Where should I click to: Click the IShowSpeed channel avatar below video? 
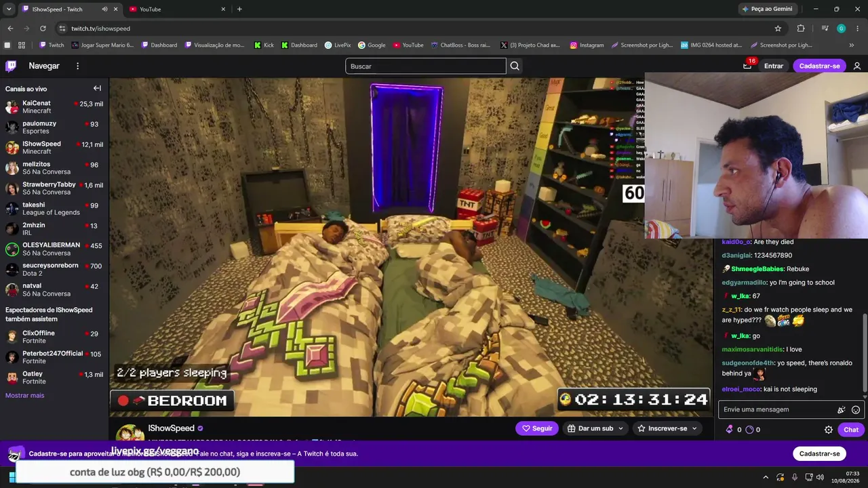click(129, 432)
